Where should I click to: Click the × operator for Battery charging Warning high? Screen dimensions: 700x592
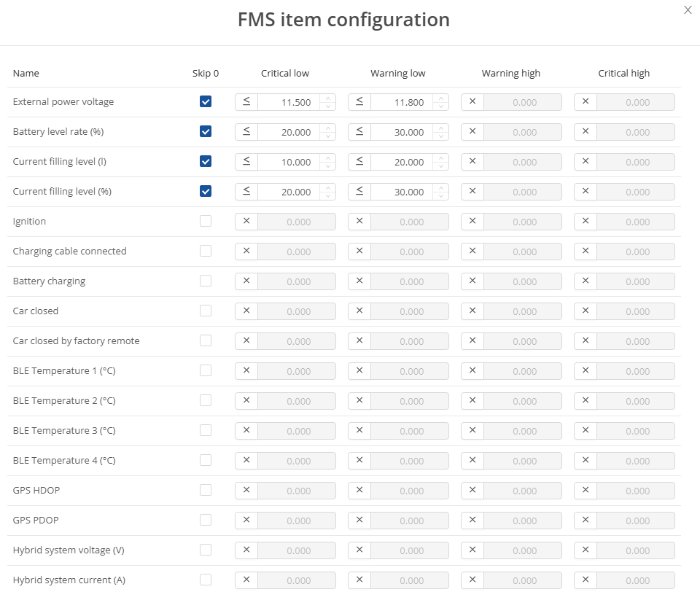(472, 281)
